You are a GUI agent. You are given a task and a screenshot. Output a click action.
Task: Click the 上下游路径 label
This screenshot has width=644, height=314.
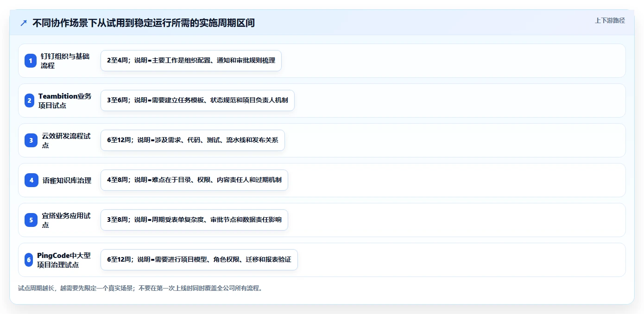610,20
